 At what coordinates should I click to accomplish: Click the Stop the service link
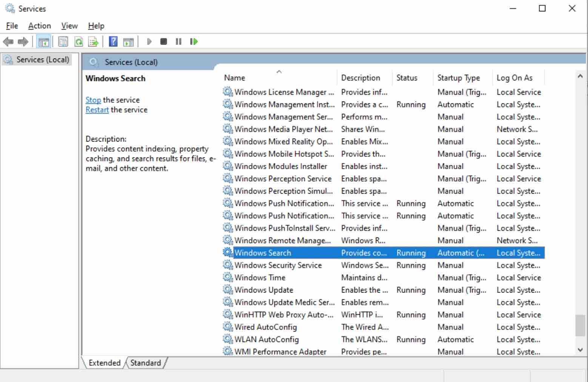(x=93, y=100)
